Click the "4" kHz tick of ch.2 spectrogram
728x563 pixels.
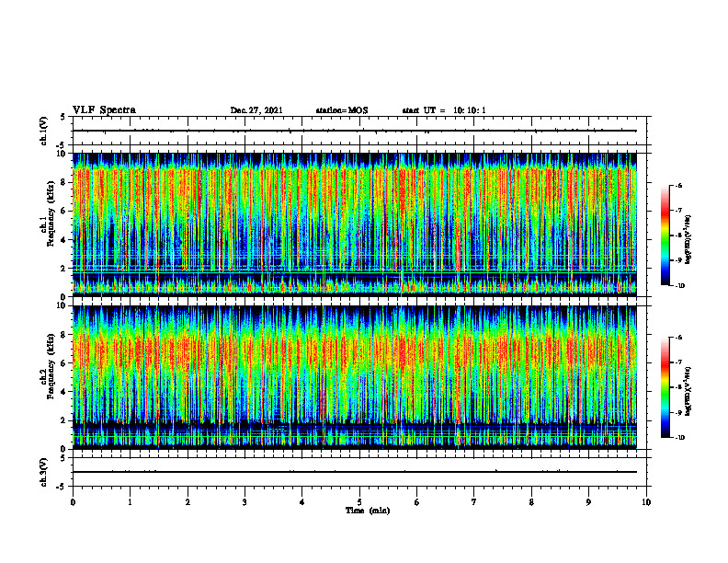[64, 392]
